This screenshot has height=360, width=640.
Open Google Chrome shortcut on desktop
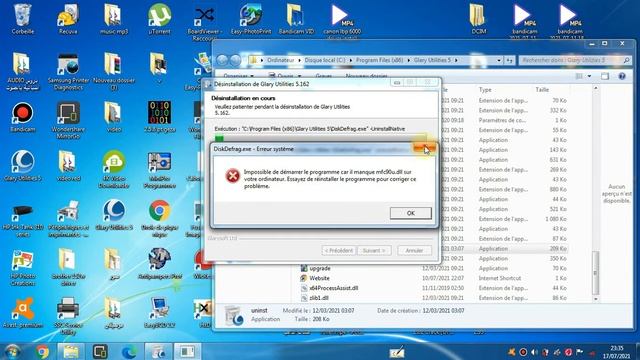tap(159, 218)
